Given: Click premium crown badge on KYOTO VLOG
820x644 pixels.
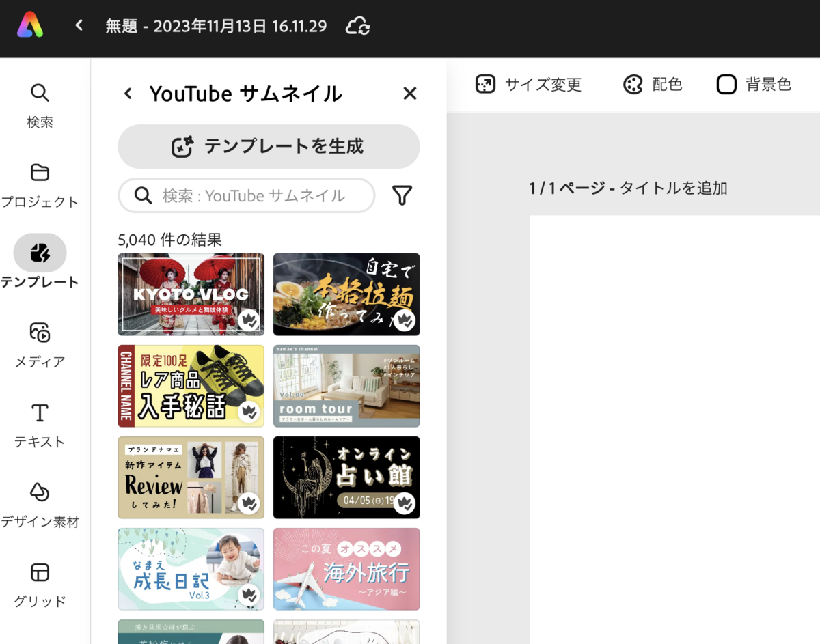Looking at the screenshot, I should tap(249, 320).
